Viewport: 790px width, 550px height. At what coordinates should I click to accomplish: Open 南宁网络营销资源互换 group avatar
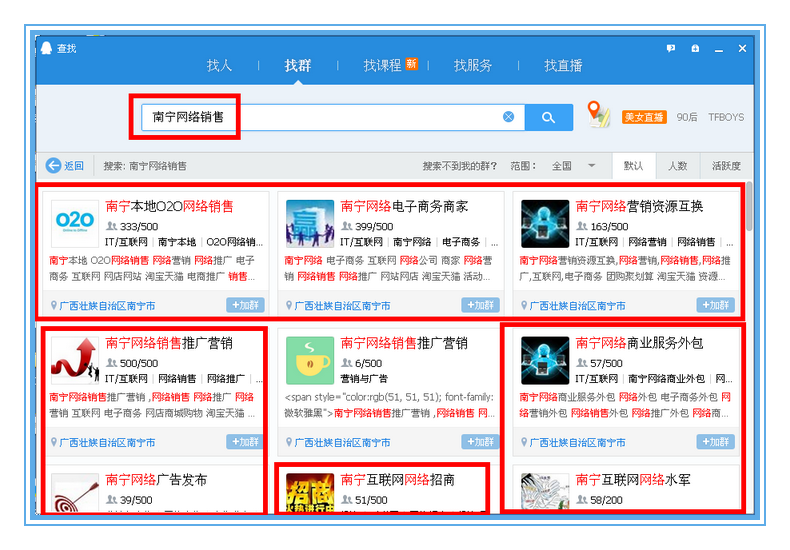tap(545, 224)
